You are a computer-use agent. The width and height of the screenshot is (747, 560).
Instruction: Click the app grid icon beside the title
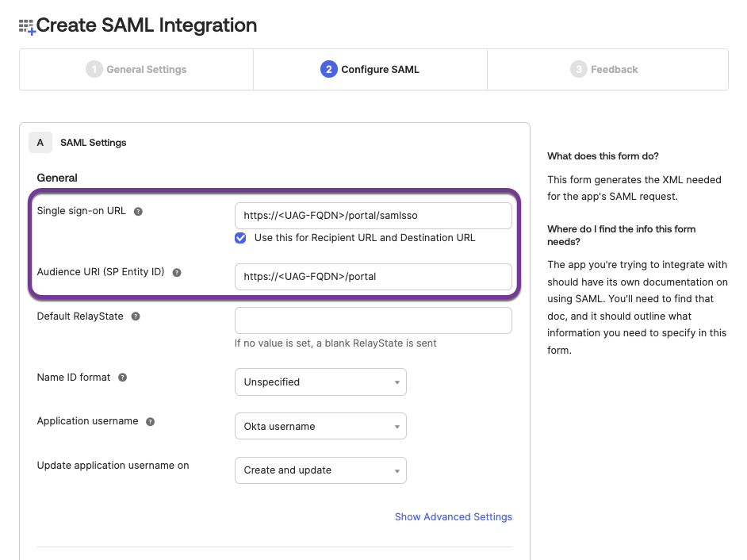point(27,26)
